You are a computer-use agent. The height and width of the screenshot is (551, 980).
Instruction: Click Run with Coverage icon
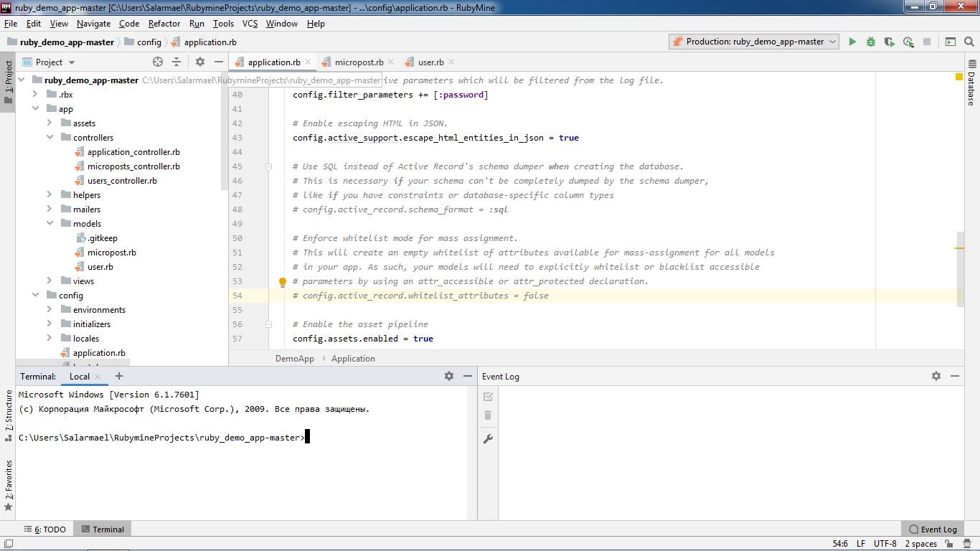[890, 42]
